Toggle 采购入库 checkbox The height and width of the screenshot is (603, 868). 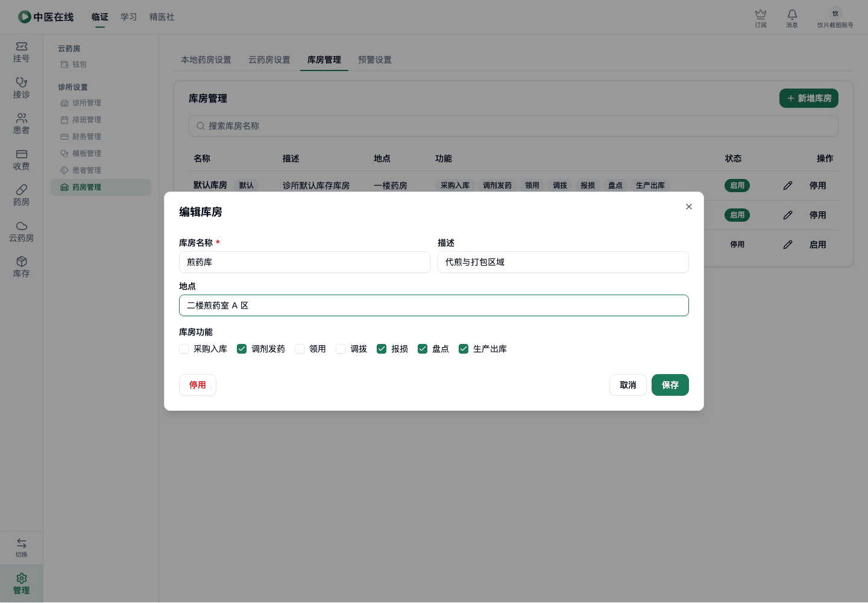(184, 349)
